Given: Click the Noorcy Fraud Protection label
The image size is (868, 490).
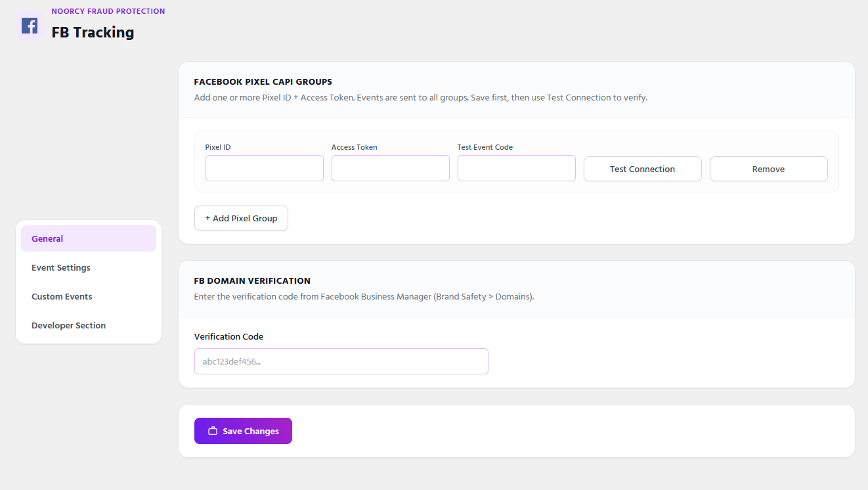Looking at the screenshot, I should (108, 11).
